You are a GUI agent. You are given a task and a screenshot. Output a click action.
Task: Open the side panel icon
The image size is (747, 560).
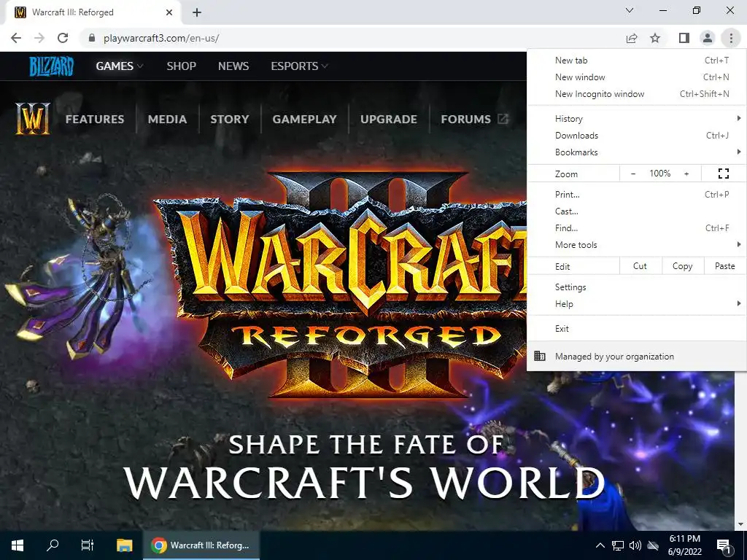pyautogui.click(x=684, y=38)
